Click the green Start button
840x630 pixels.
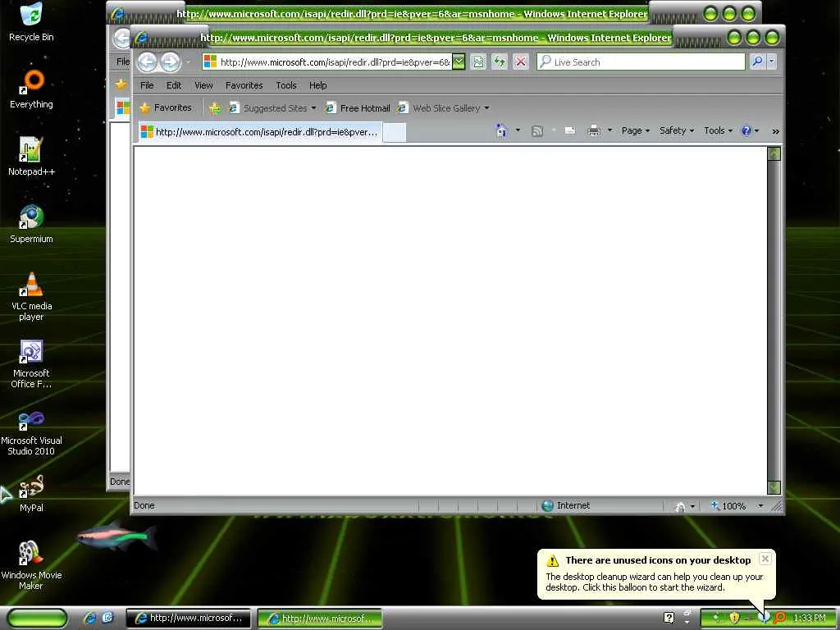tap(38, 618)
